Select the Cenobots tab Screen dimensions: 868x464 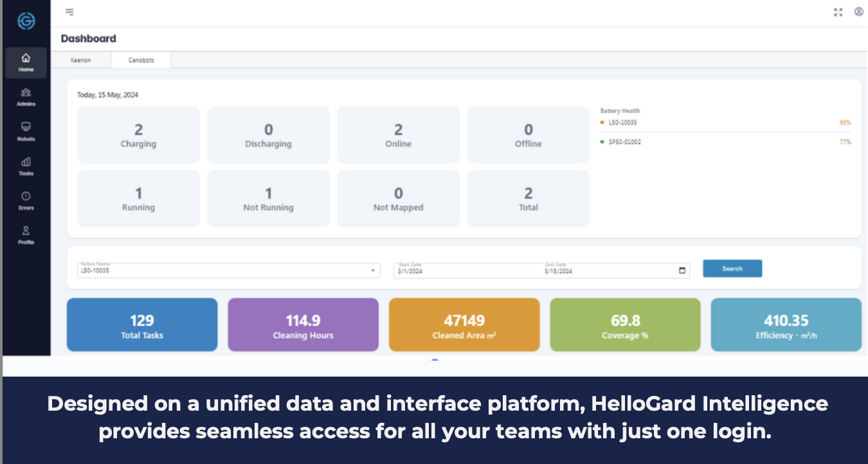141,60
